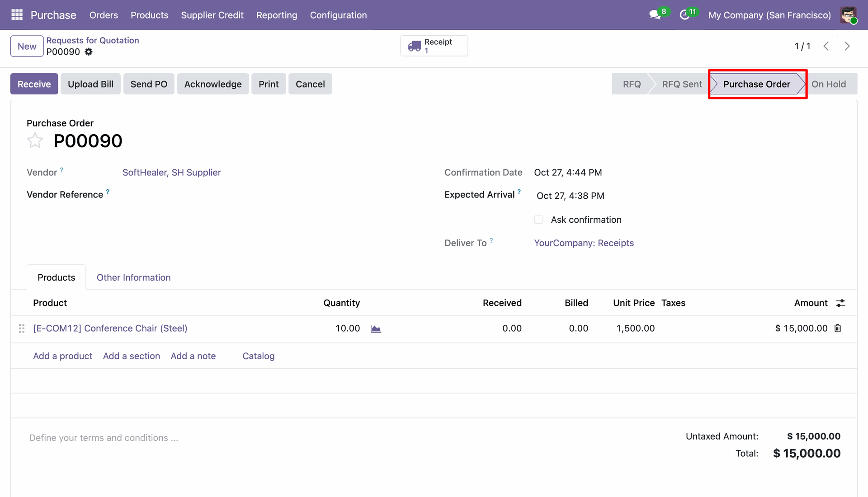Screen dimensions: 868x497
Task: Click the Upload Bill button
Action: pos(90,84)
